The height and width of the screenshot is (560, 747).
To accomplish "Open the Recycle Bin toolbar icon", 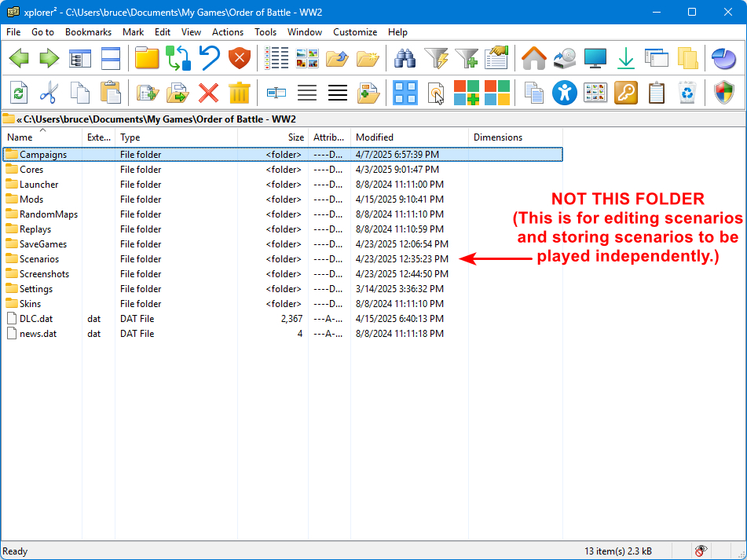I will pyautogui.click(x=687, y=93).
